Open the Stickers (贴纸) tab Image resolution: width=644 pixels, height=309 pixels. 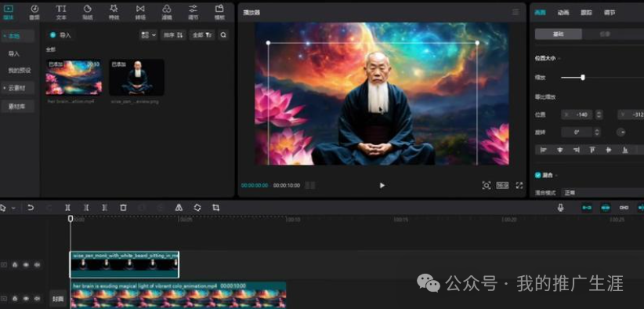[87, 12]
